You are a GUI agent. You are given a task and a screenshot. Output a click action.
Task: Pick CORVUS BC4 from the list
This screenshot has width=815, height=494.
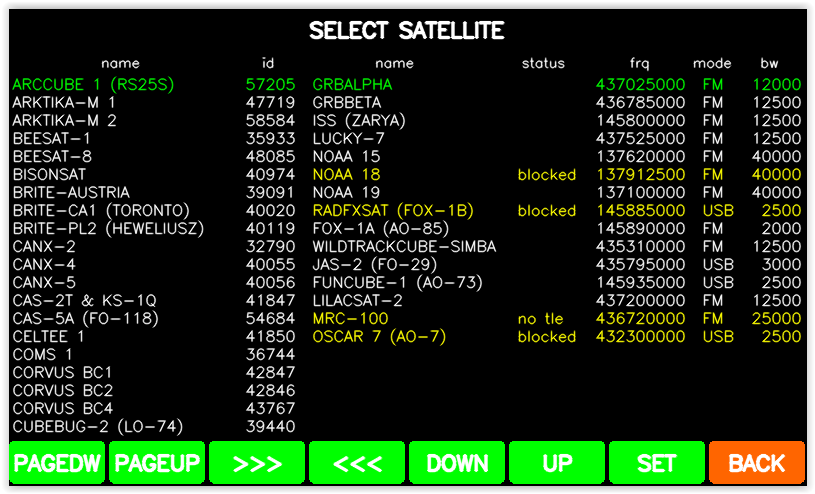pos(154,408)
